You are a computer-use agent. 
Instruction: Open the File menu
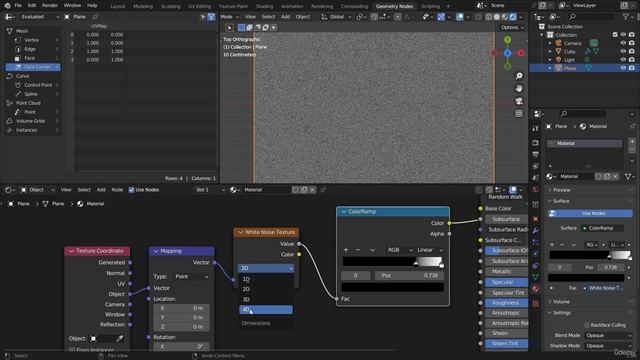point(18,6)
